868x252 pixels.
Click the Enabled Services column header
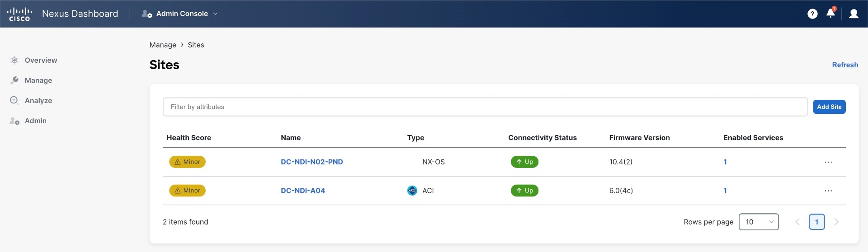pos(753,138)
